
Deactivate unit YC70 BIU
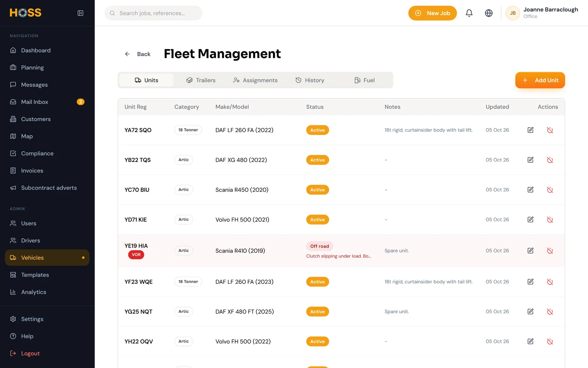tap(550, 190)
